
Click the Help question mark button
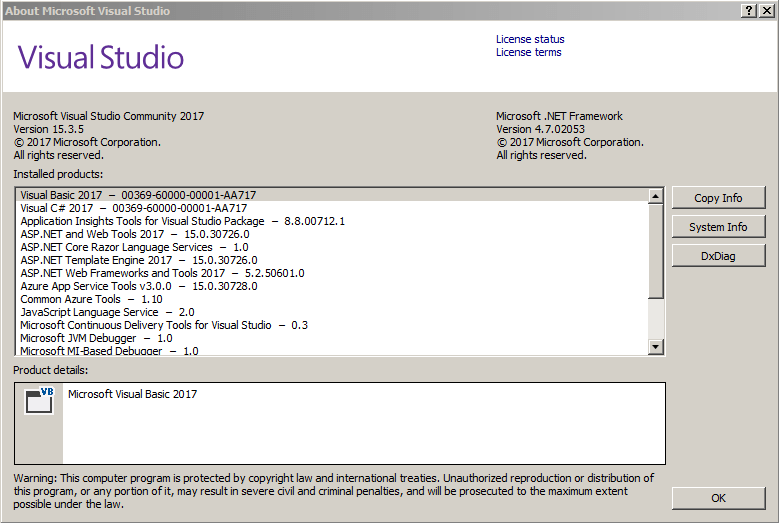coord(749,10)
